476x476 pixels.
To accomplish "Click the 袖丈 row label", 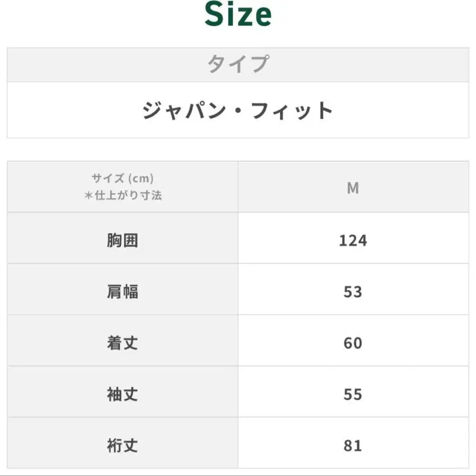I will 122,394.
